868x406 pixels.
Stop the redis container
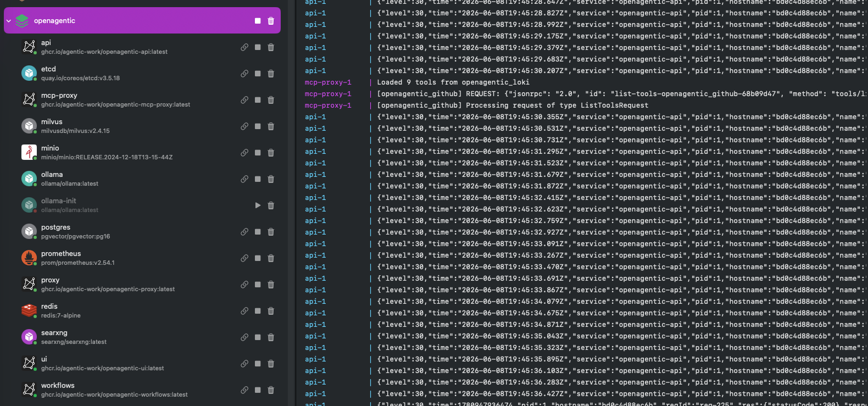(258, 311)
